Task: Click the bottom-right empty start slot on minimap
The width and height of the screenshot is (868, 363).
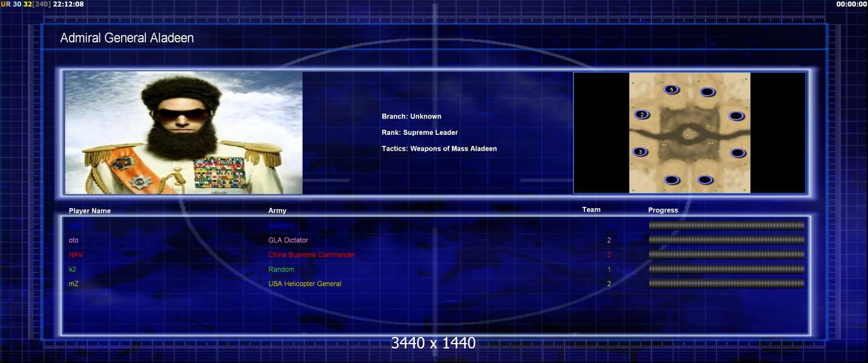Action: [704, 180]
